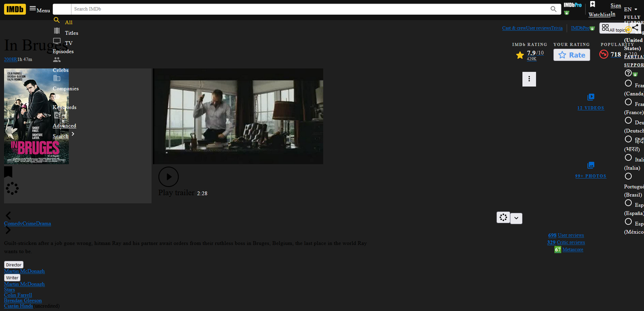Image resolution: width=644 pixels, height=311 pixels.
Task: Click the red popularity trend icon
Action: click(x=604, y=54)
